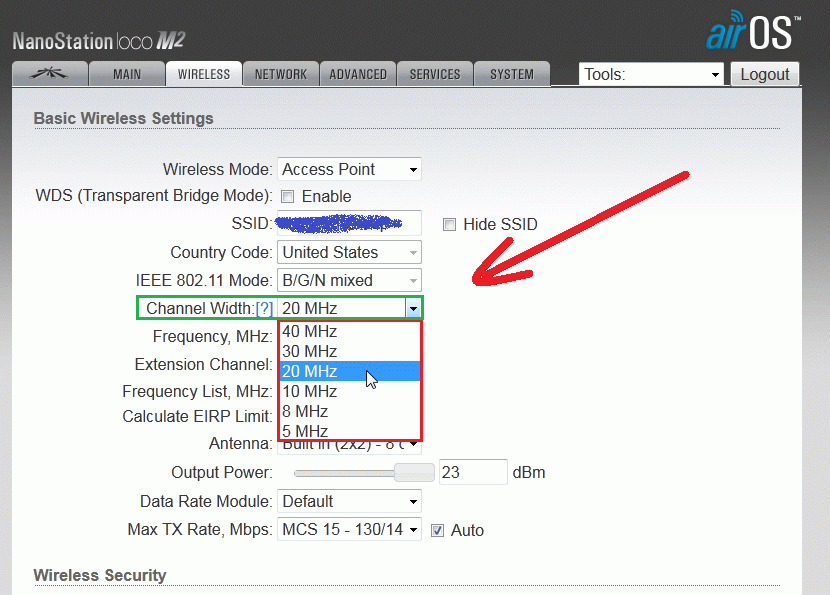This screenshot has width=830, height=595.
Task: Open the SYSTEM tab
Action: (x=512, y=74)
